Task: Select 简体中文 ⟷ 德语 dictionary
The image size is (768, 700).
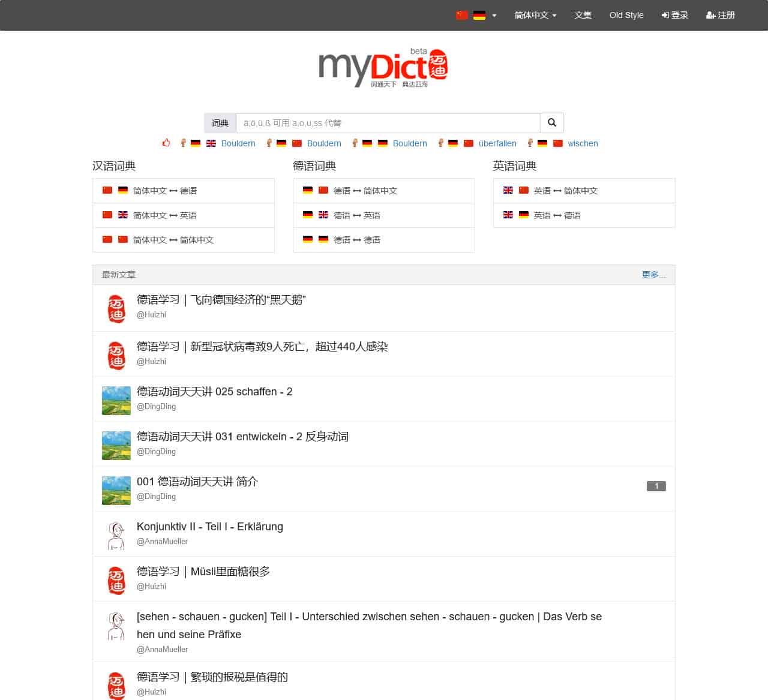Action: click(184, 191)
